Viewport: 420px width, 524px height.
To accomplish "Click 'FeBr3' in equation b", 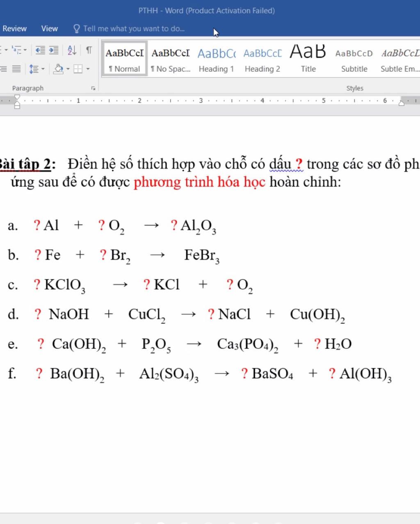I will [202, 256].
